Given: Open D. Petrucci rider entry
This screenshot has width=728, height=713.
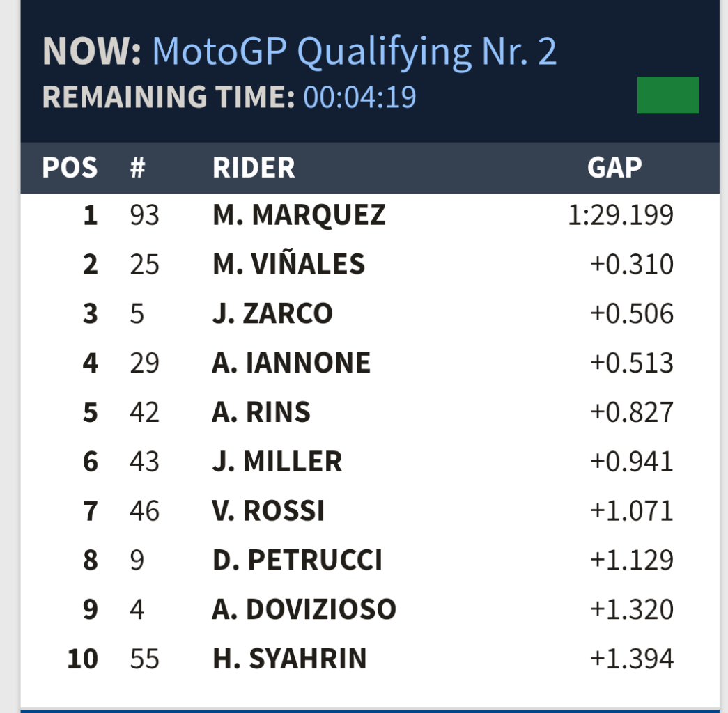Looking at the screenshot, I should [x=297, y=561].
